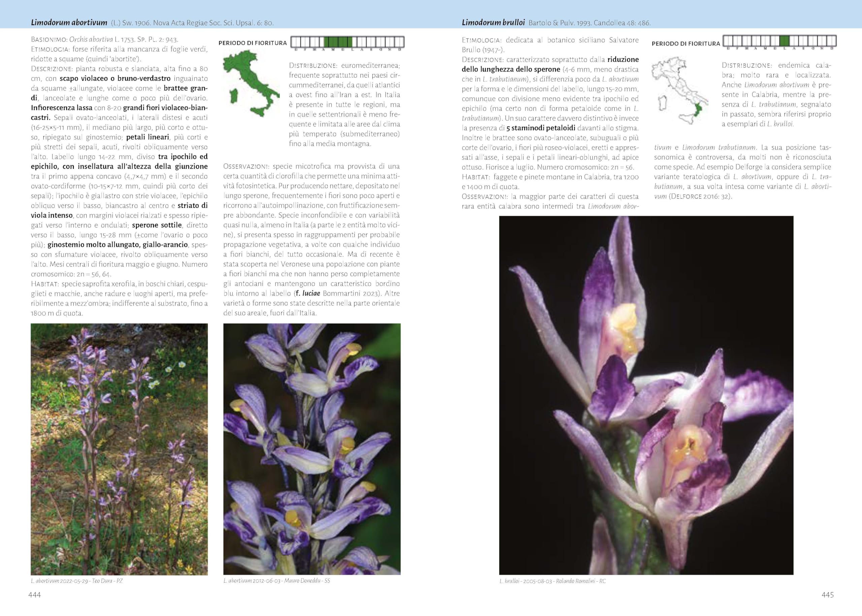Click the 'Descrizione' heading on the left page

52,69
